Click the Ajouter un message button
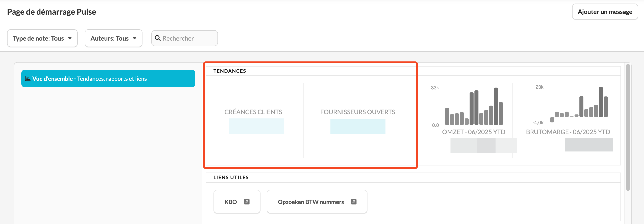This screenshot has width=644, height=224. (605, 12)
